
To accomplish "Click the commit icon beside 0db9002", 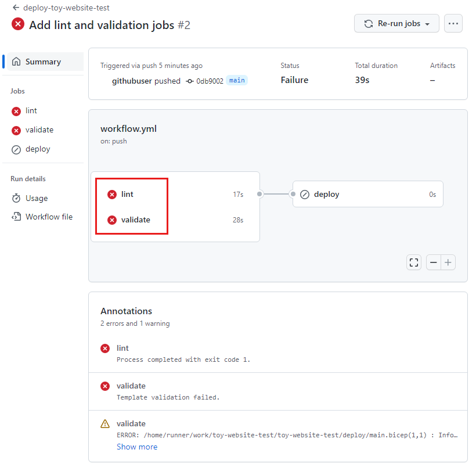I will 190,81.
